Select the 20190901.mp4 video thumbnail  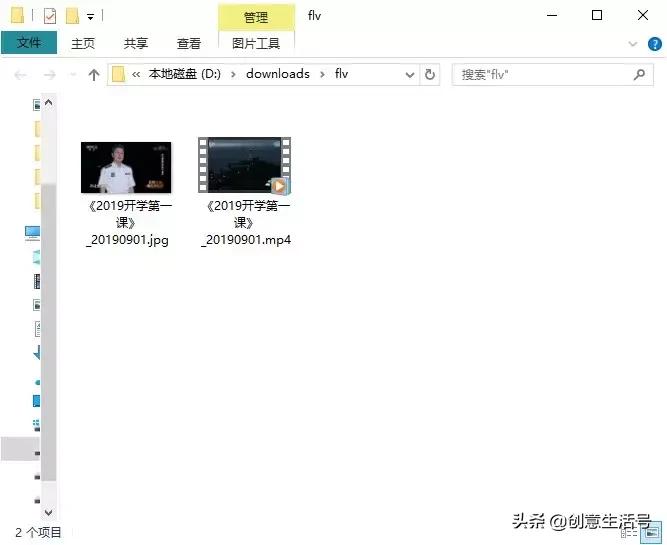pos(244,165)
